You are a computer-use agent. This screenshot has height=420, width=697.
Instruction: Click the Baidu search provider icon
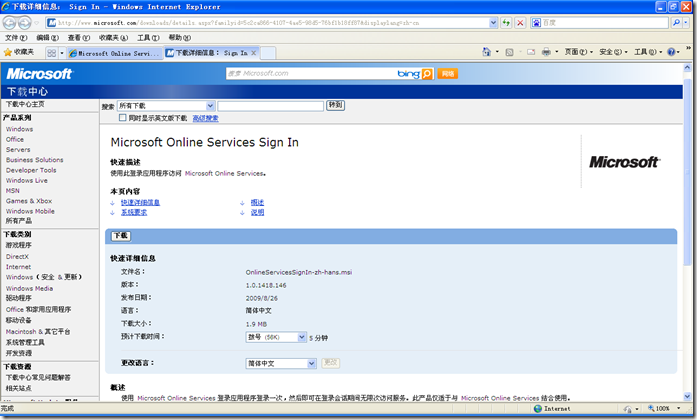tap(537, 23)
